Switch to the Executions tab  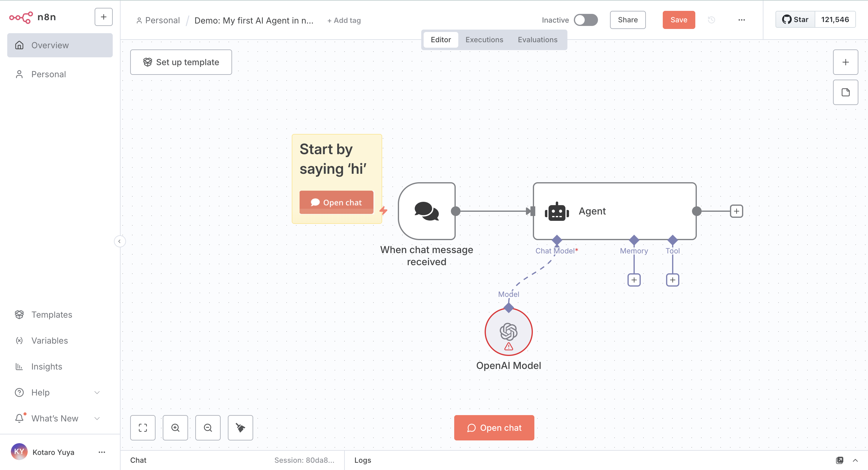(x=484, y=40)
